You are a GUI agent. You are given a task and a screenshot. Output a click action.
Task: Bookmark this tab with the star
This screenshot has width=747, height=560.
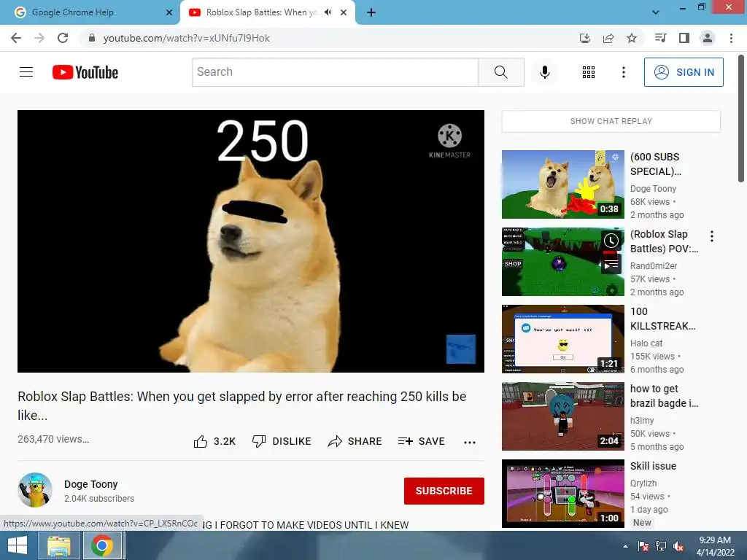(632, 38)
